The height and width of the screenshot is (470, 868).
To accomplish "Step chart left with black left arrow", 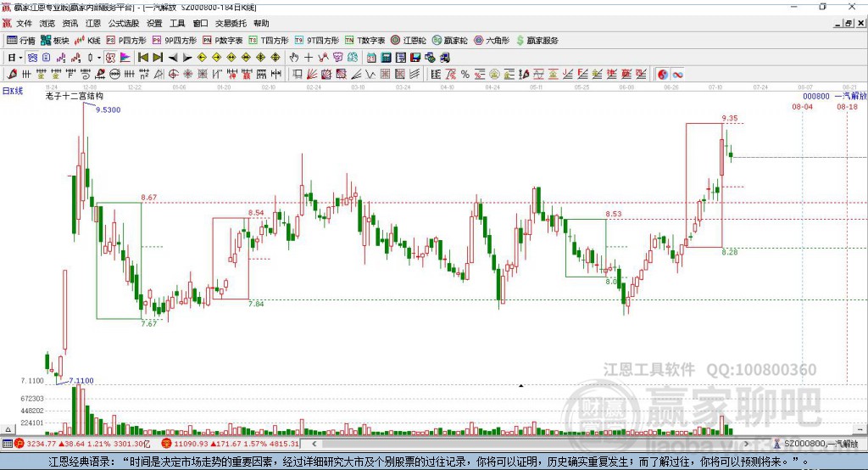I will pyautogui.click(x=173, y=57).
